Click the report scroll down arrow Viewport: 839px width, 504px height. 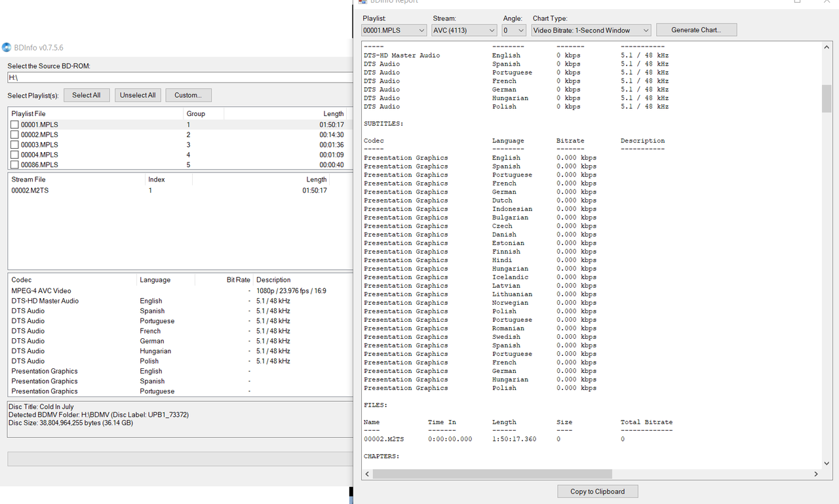826,462
